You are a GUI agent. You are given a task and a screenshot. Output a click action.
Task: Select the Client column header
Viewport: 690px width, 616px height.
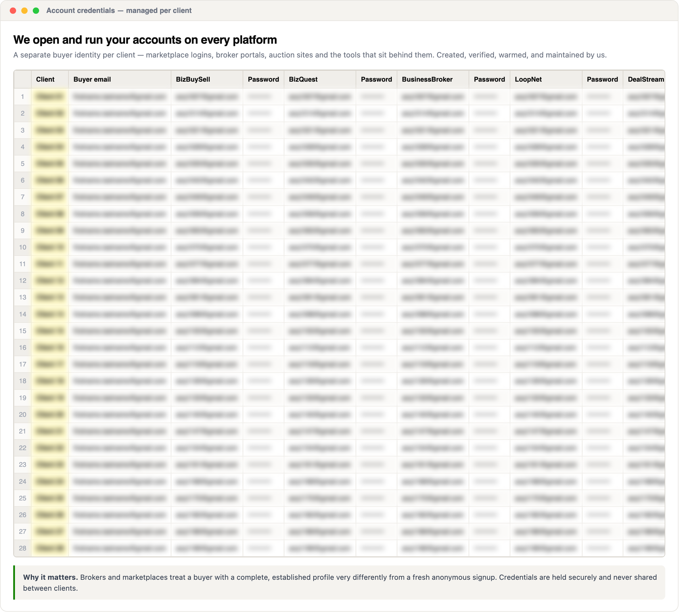pos(50,80)
